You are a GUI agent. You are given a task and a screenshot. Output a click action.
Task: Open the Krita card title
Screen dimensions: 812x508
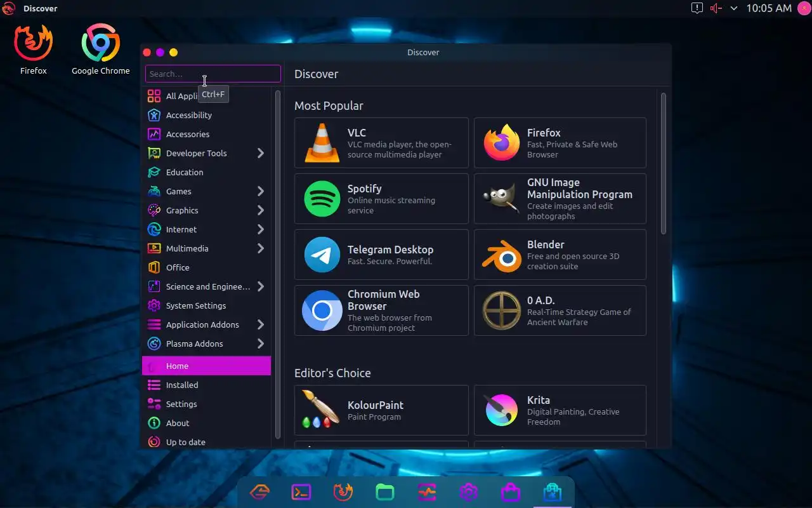539,400
